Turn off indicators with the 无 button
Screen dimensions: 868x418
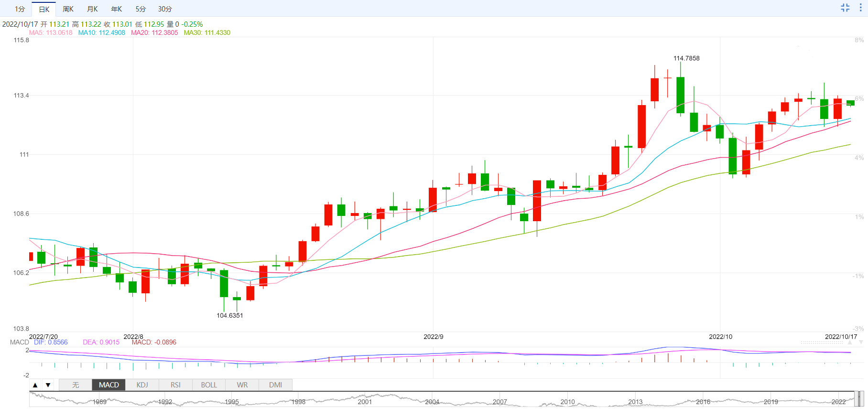pos(76,385)
